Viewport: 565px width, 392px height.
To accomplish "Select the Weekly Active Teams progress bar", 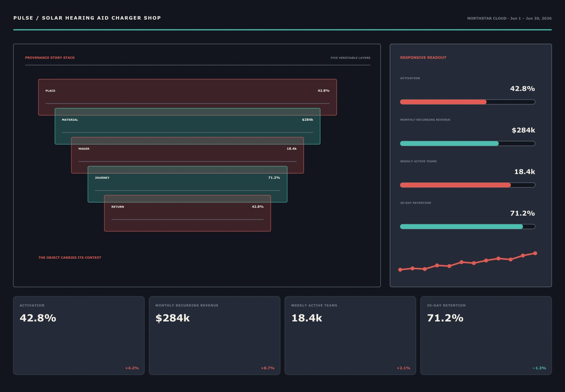I will [x=468, y=185].
